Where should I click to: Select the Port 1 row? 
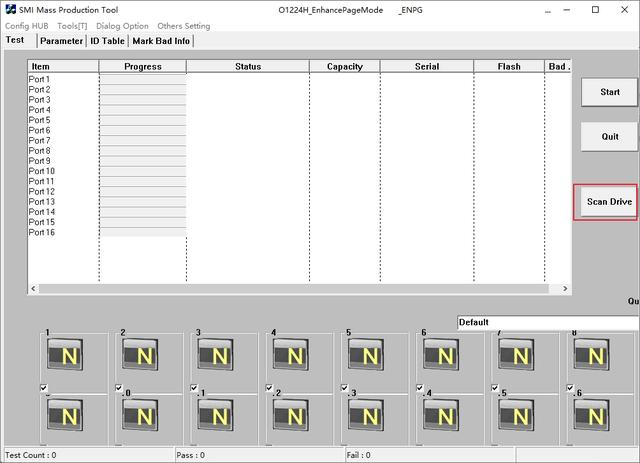click(x=299, y=79)
